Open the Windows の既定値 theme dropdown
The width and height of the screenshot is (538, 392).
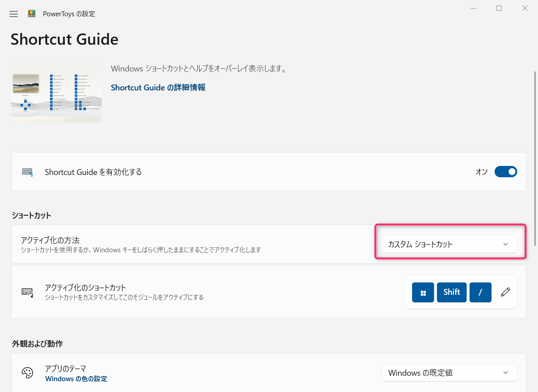(x=449, y=373)
